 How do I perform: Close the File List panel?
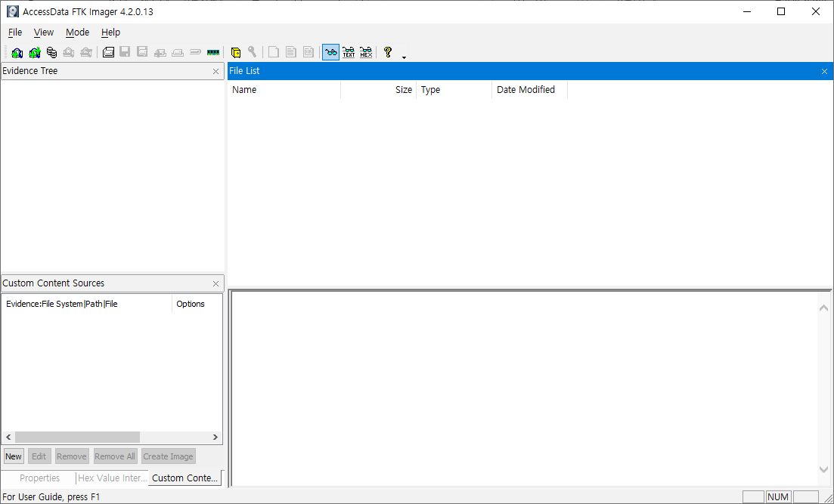coord(824,71)
